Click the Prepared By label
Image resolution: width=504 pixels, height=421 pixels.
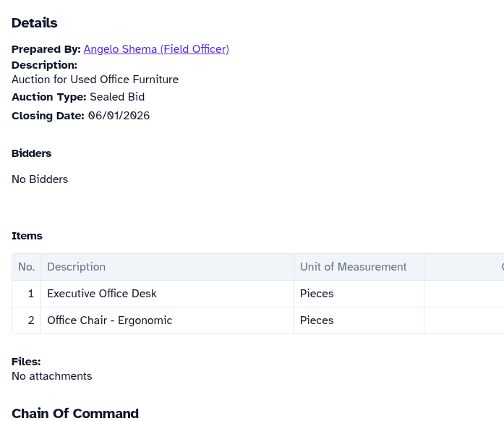46,49
